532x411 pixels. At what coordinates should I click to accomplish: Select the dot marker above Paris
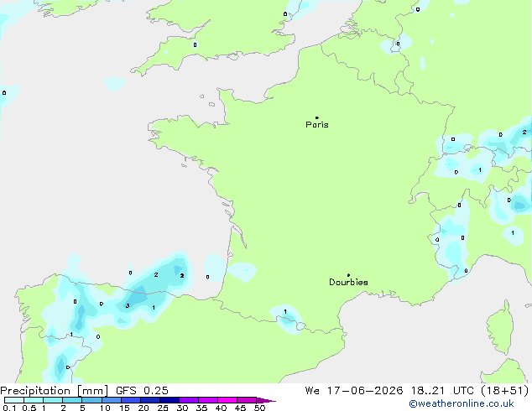pyautogui.click(x=317, y=117)
